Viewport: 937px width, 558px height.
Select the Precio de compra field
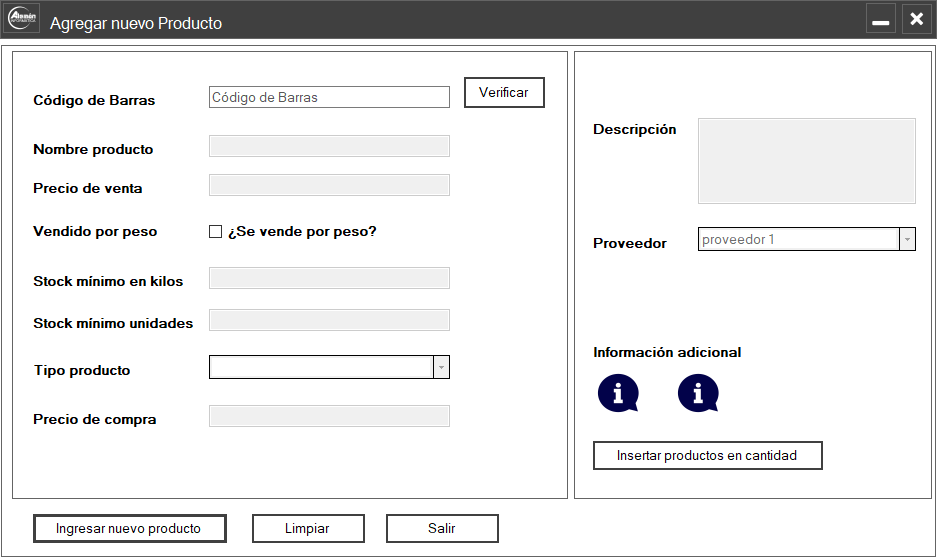tap(329, 416)
